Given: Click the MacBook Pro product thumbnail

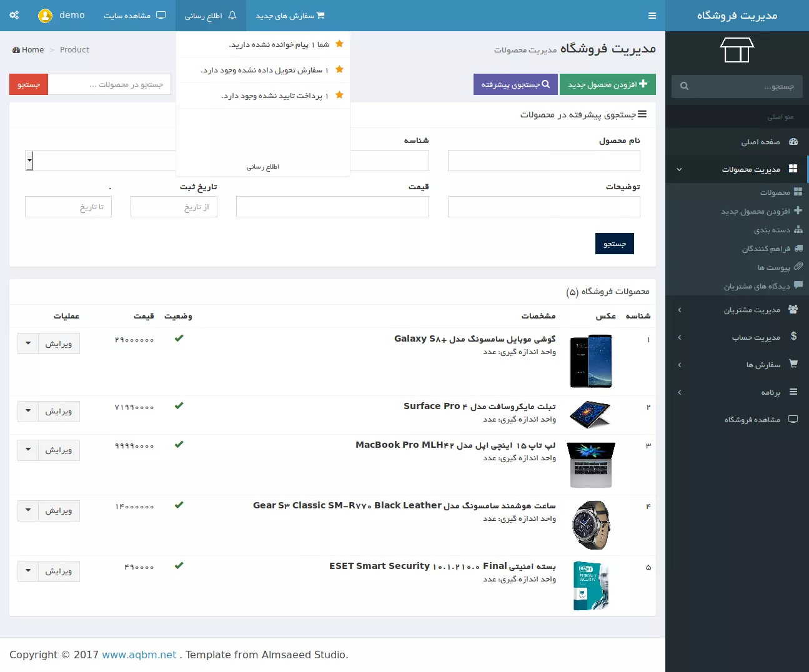Looking at the screenshot, I should tap(591, 465).
